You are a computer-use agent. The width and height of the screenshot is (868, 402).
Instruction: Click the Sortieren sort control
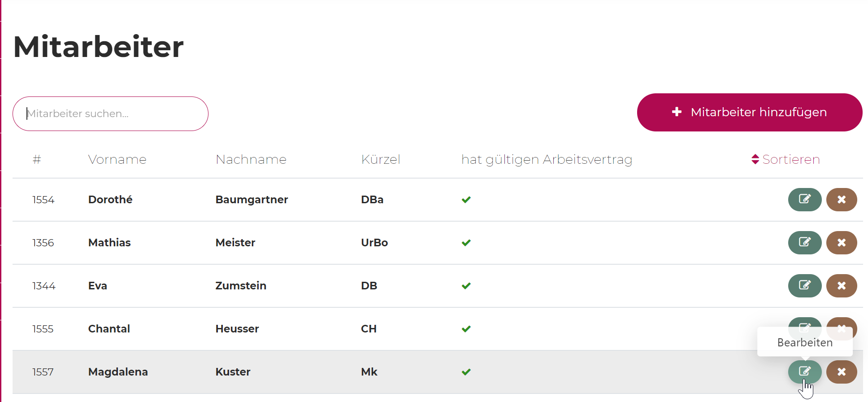786,159
